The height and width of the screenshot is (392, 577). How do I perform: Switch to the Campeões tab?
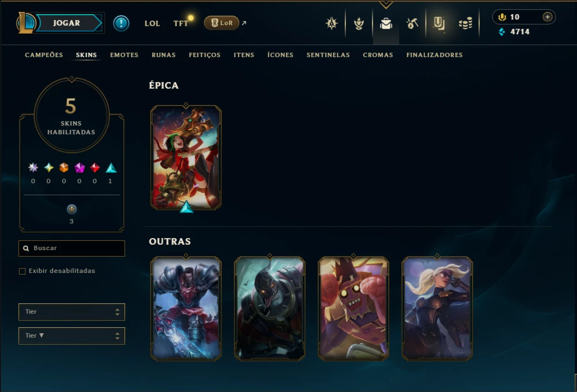[x=44, y=55]
